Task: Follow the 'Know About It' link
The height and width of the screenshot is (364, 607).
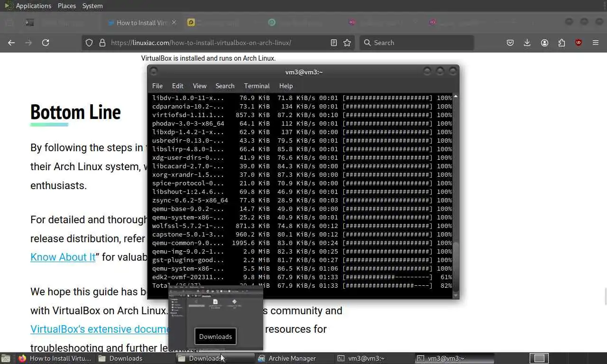Action: pos(63,257)
